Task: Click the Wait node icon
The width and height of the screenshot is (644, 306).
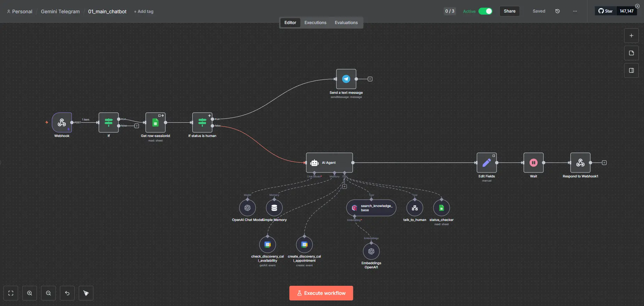Action: tap(533, 163)
